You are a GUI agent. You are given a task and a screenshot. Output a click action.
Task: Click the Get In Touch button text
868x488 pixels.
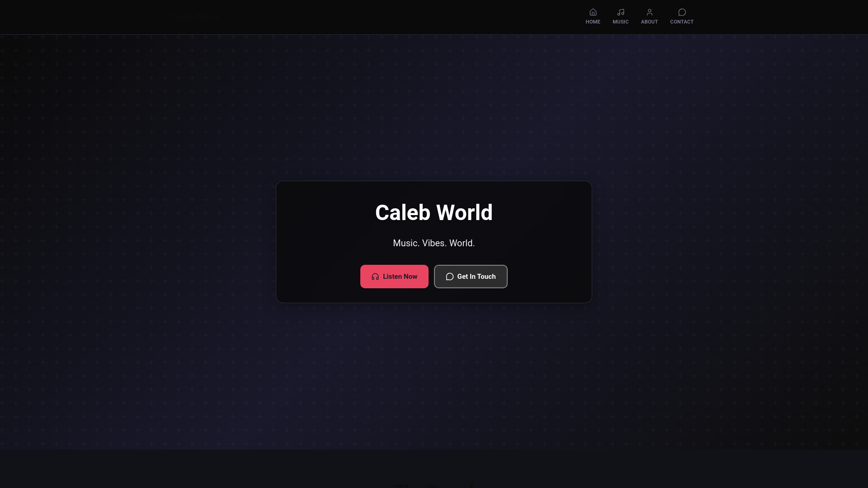coord(476,277)
